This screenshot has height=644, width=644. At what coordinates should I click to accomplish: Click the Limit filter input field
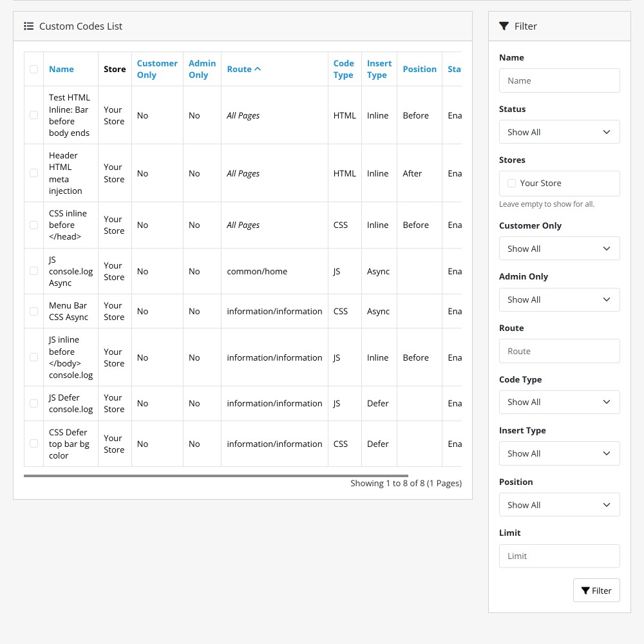559,556
